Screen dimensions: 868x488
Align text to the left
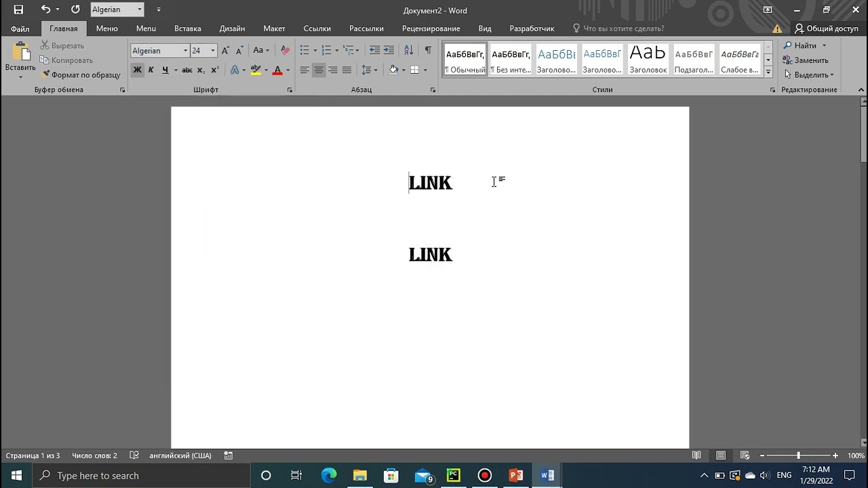point(304,70)
